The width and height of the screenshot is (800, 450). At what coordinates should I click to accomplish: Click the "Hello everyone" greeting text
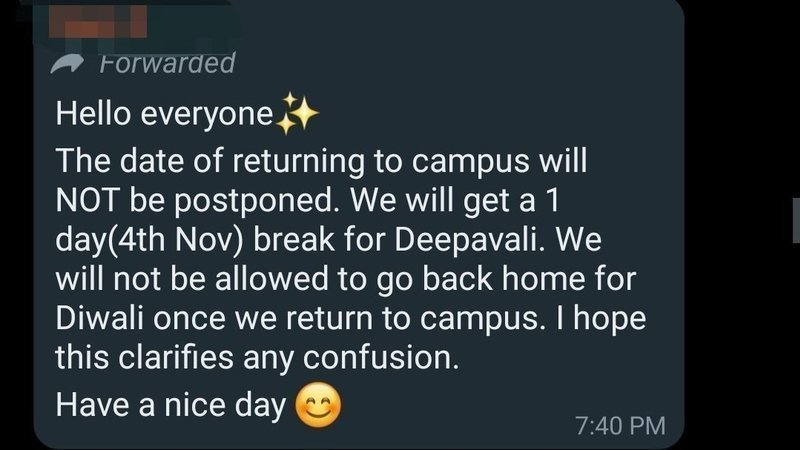tap(164, 116)
